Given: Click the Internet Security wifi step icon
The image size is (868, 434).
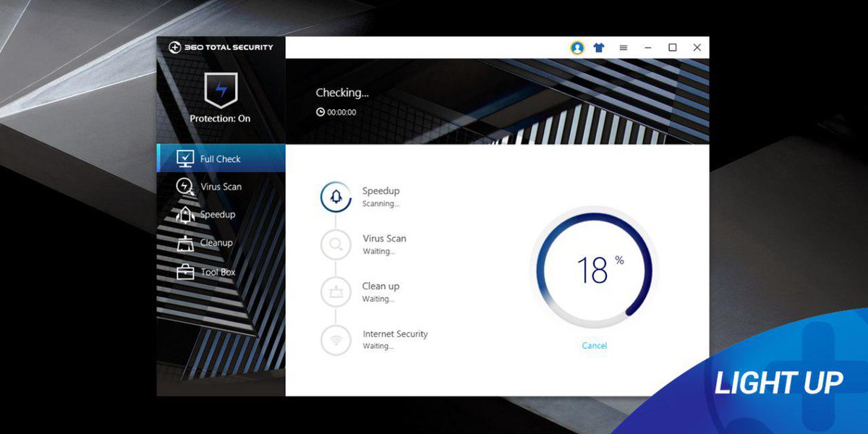Looking at the screenshot, I should (336, 340).
